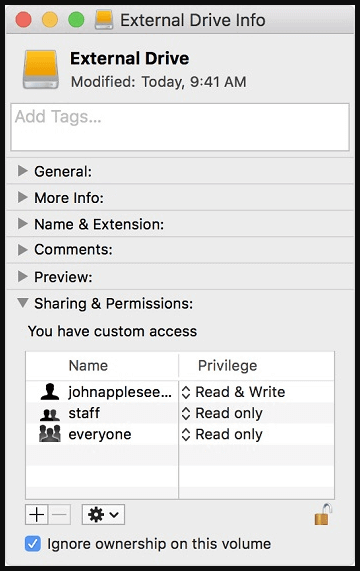Screen dimensions: 360x571
Task: Click the Add Tags input field
Action: click(180, 127)
